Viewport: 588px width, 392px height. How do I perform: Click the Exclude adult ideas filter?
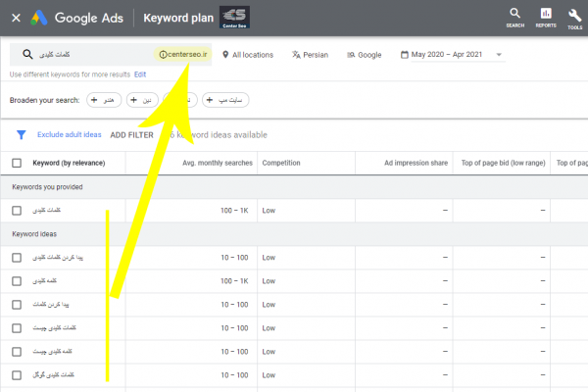(x=70, y=135)
